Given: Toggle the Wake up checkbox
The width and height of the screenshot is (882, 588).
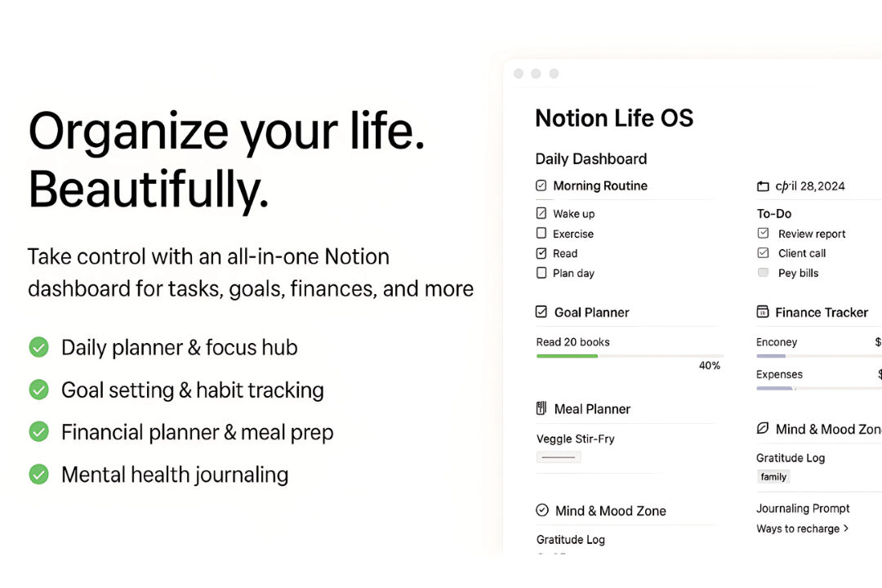Looking at the screenshot, I should pos(541,213).
